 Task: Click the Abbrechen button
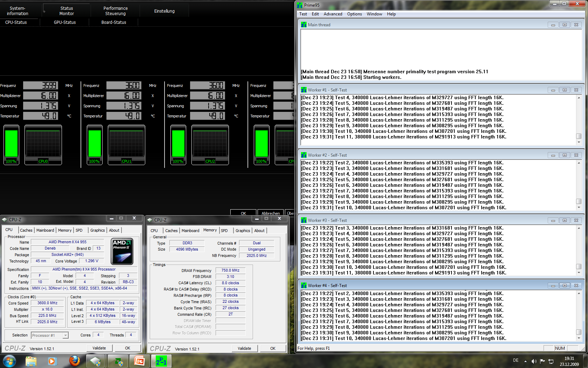click(271, 213)
